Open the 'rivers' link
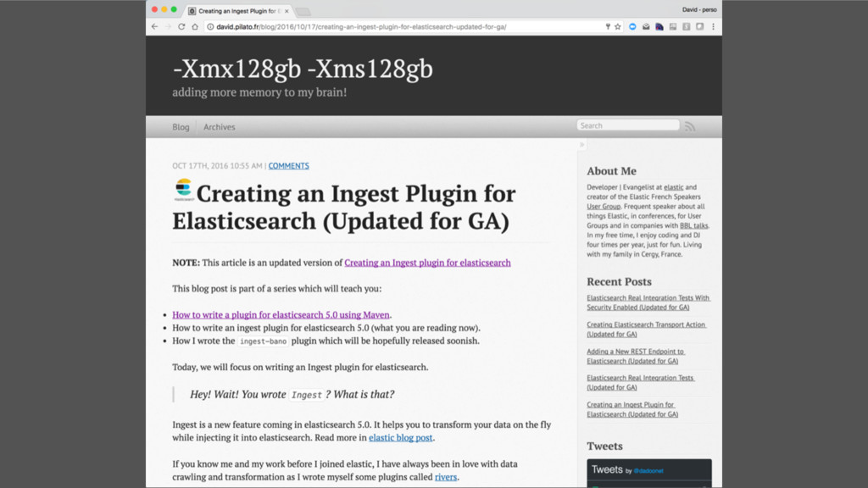Viewport: 868px width, 488px height. (446, 477)
